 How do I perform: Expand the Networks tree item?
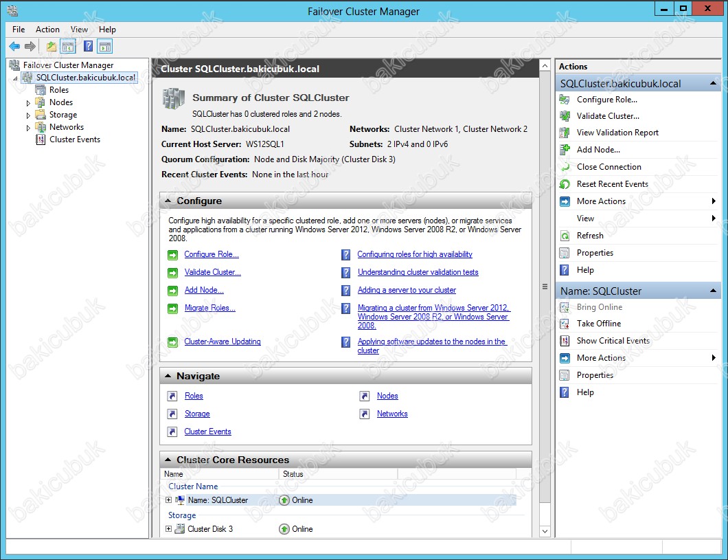(28, 128)
